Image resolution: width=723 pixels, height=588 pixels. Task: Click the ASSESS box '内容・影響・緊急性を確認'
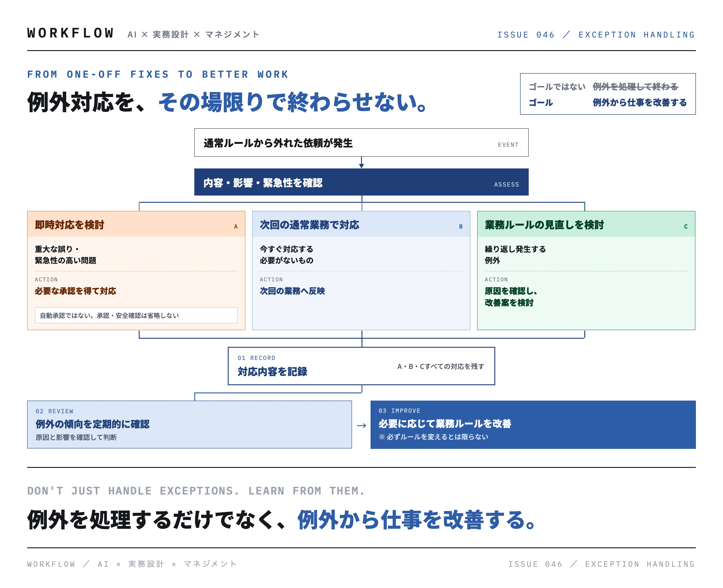pyautogui.click(x=361, y=182)
